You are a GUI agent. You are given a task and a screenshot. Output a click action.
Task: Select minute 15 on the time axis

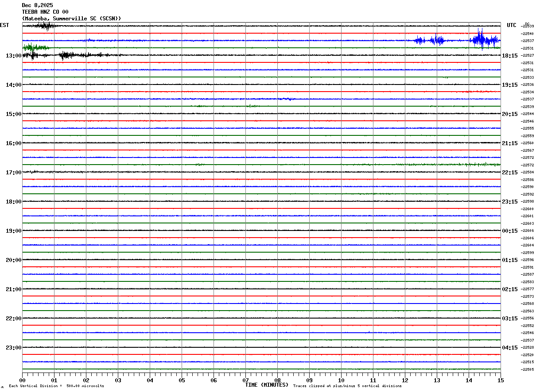coord(501,380)
